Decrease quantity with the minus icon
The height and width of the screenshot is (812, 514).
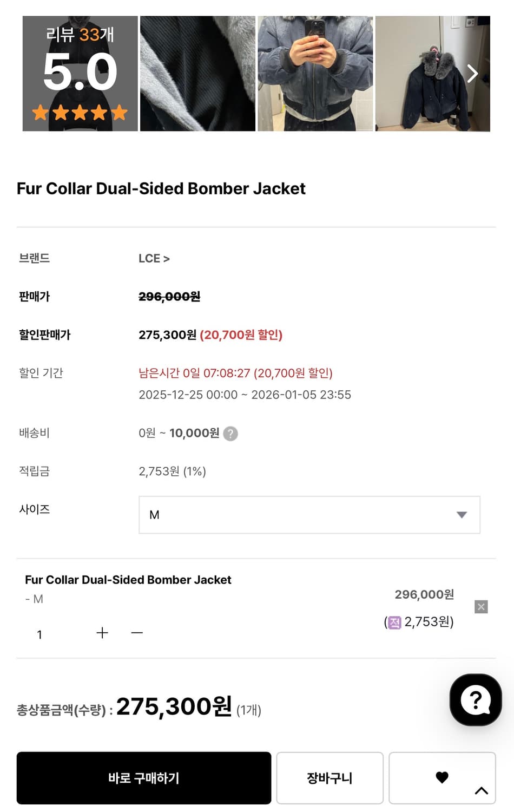[x=137, y=633]
